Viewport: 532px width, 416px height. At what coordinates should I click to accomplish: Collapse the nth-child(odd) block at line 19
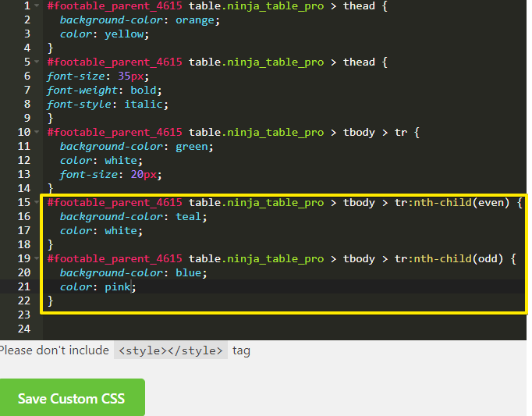[37, 258]
